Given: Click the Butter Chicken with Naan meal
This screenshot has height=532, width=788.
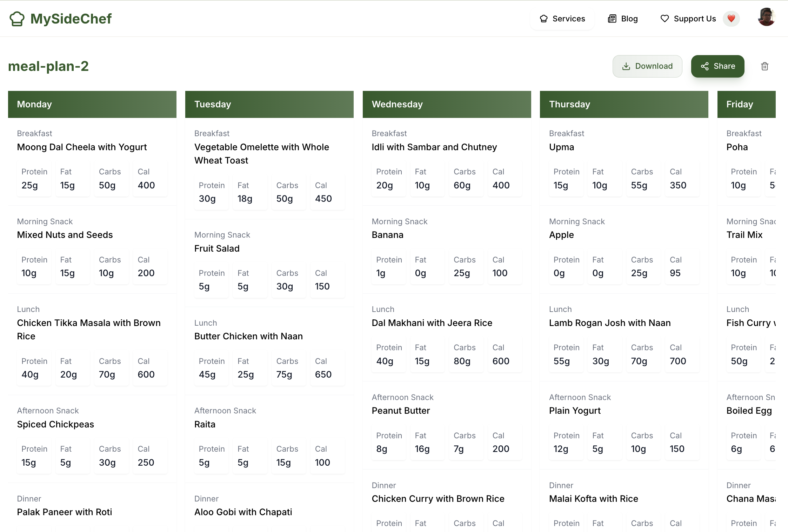Looking at the screenshot, I should 248,336.
